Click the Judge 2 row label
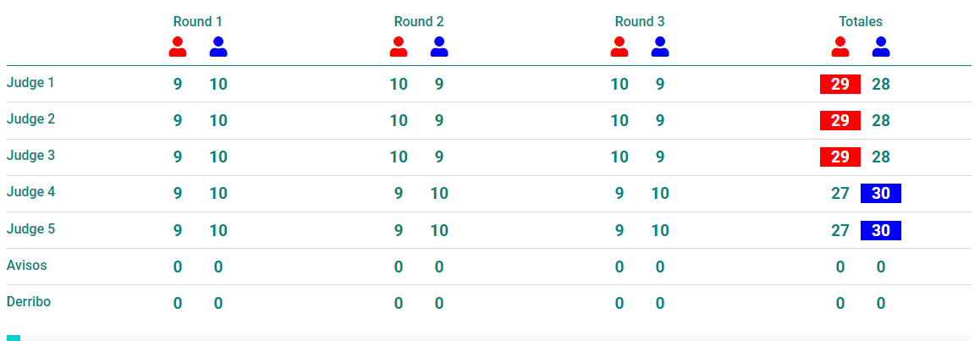Screen dimensions: 980x341 pos(30,118)
